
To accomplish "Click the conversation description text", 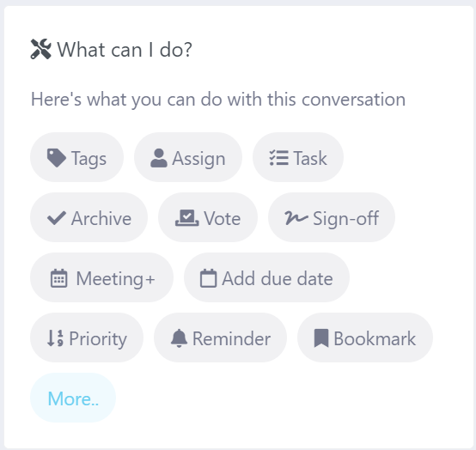I will (x=218, y=100).
